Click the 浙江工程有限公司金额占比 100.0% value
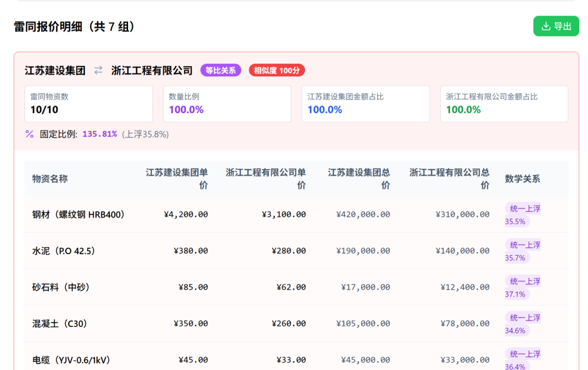 pos(463,110)
